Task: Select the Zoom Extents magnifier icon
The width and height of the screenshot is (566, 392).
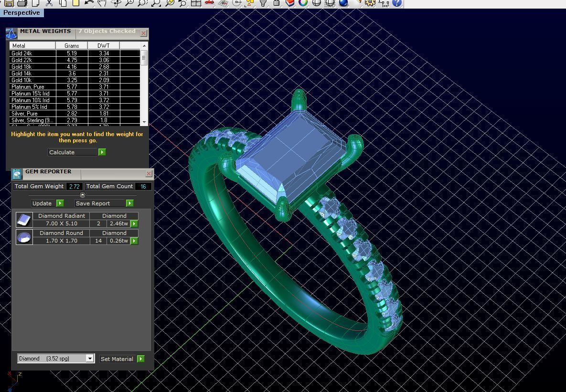Action: (x=156, y=3)
